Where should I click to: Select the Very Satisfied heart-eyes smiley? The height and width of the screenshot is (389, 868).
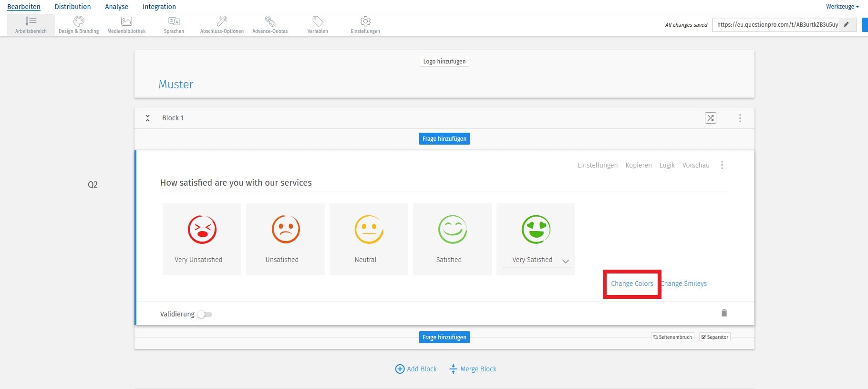coord(536,230)
